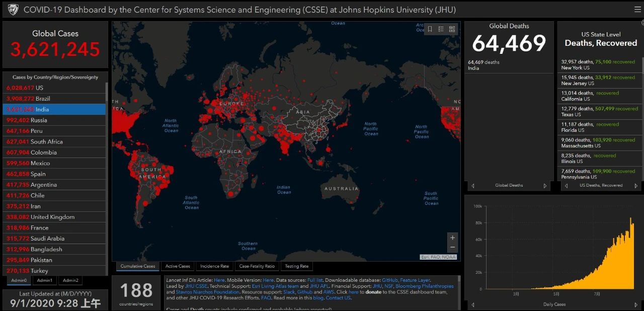Open the GitHub downloadable database link

tap(389, 280)
